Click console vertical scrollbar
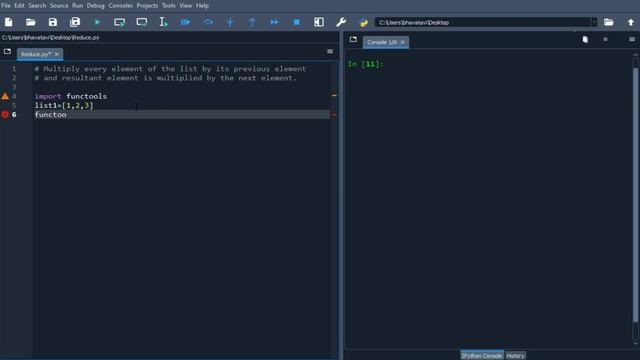 click(x=636, y=196)
